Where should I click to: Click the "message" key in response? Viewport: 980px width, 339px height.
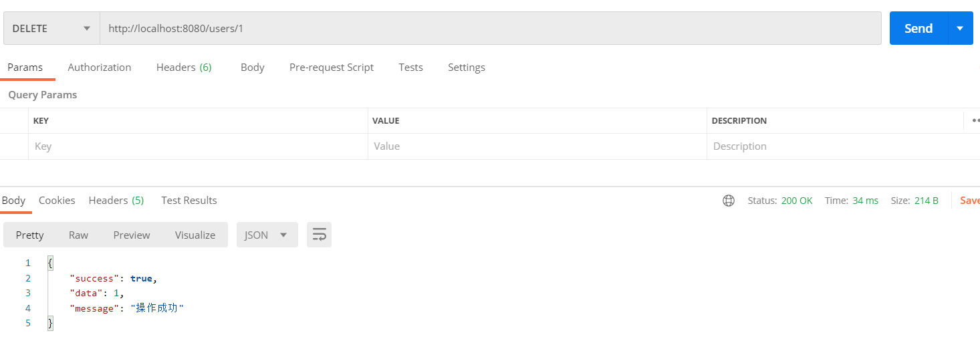pos(94,308)
